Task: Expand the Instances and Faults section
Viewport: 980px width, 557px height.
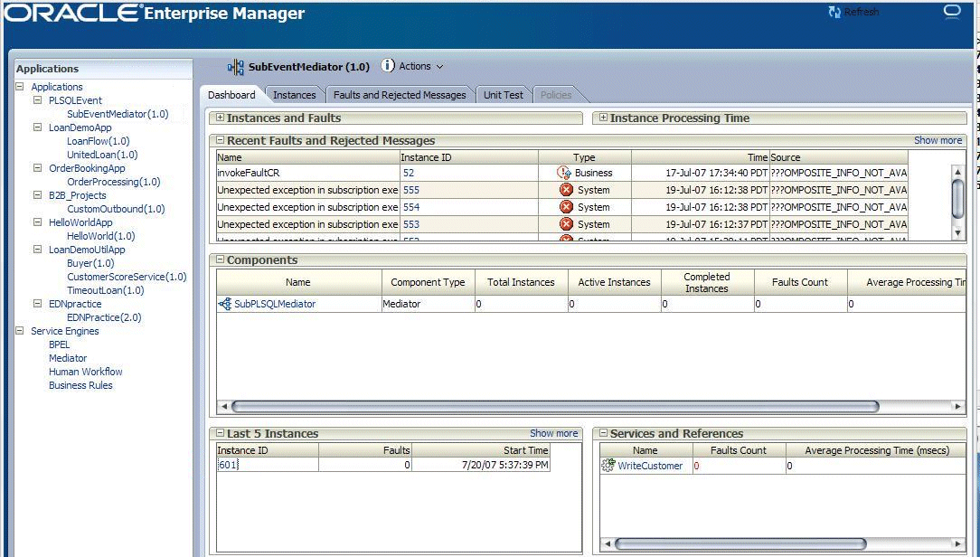Action: click(x=220, y=118)
